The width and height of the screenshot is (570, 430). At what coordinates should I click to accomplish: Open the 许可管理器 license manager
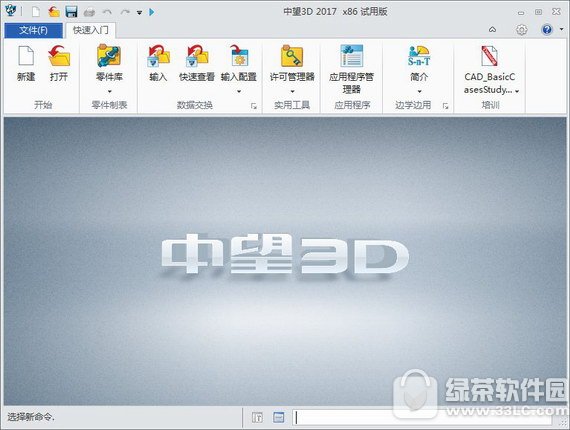(292, 56)
